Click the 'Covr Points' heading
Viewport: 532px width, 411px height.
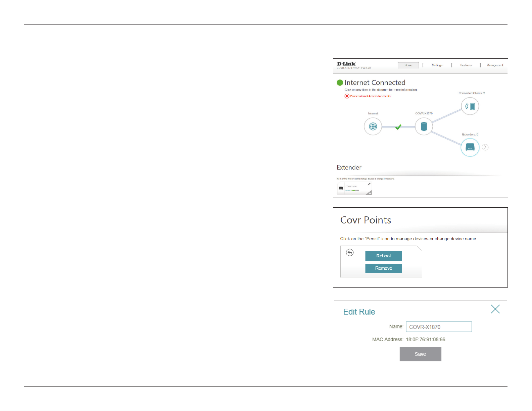coord(366,220)
